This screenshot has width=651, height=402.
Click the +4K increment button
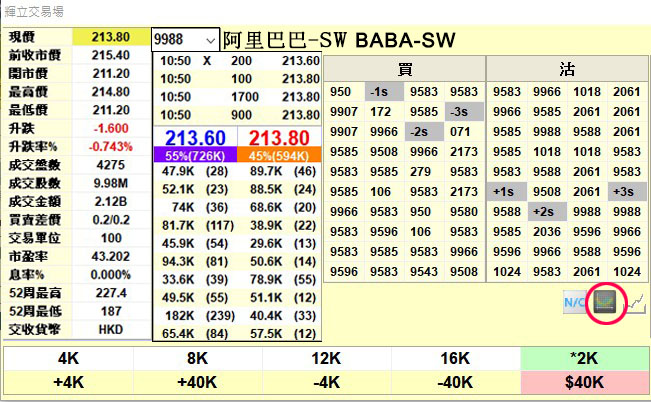tap(69, 382)
